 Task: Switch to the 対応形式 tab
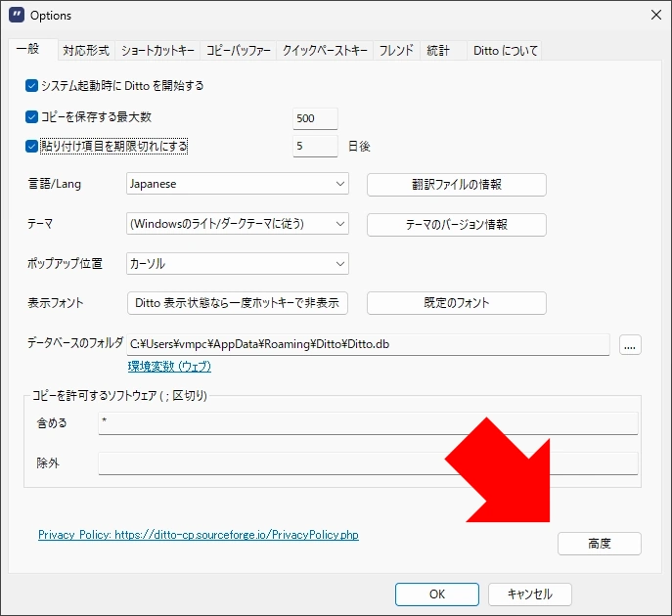pos(86,51)
